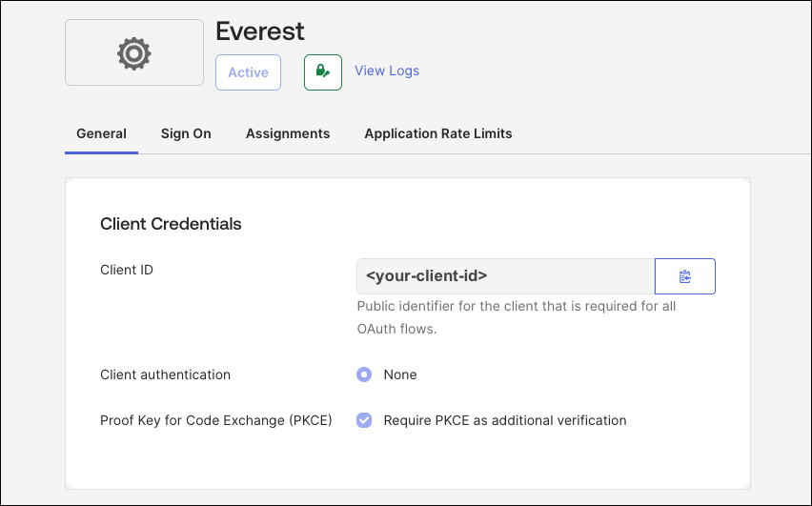Click the green lock and key icon button
Image resolution: width=812 pixels, height=506 pixels.
(x=322, y=72)
